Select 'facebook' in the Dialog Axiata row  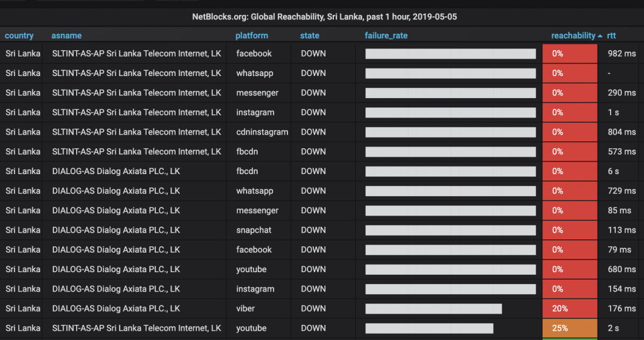254,250
